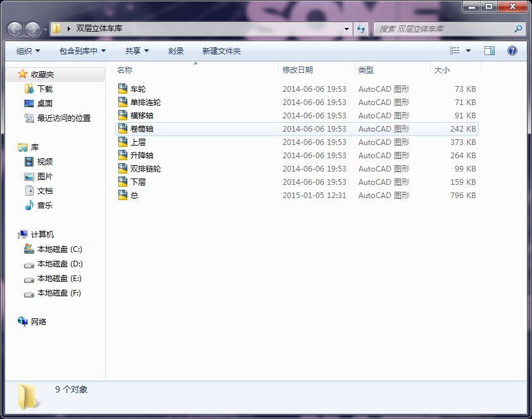The width and height of the screenshot is (532, 419).
Task: Sort by the 修改日期 column header
Action: pos(316,70)
